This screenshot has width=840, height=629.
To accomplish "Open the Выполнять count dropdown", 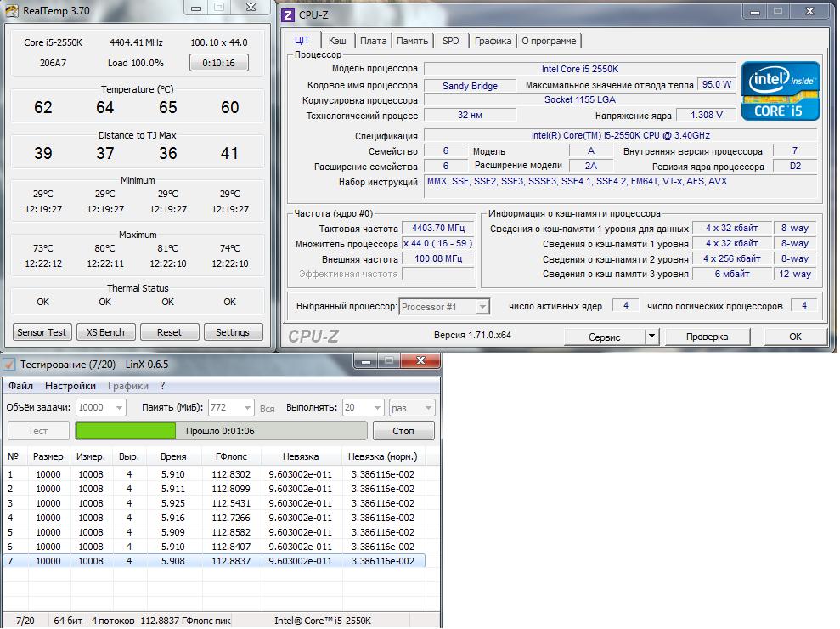I will [x=364, y=408].
